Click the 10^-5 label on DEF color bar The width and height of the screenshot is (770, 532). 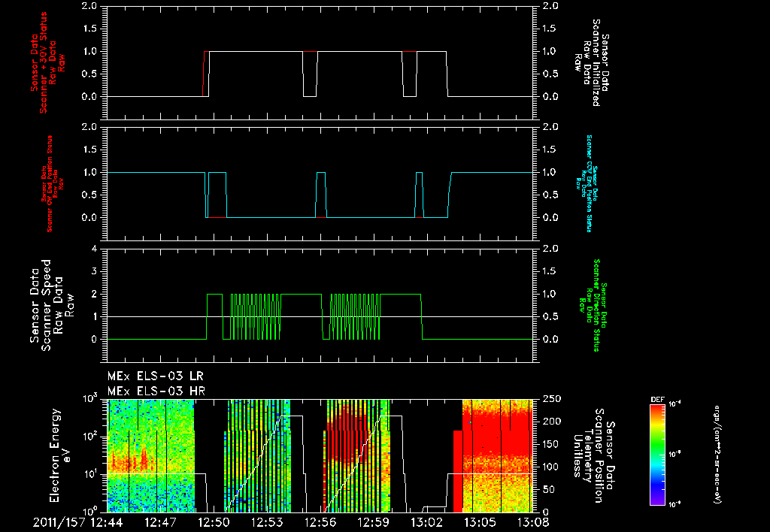pos(675,455)
